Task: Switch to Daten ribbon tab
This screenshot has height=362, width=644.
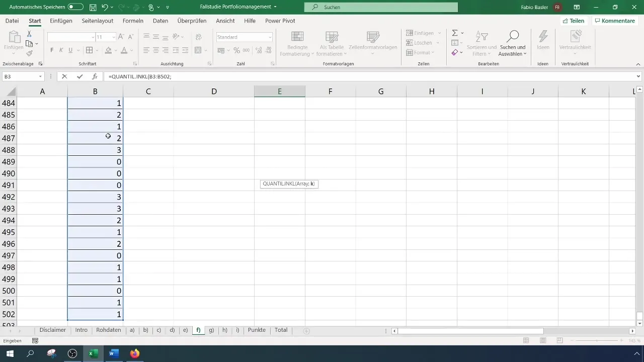Action: [160, 21]
